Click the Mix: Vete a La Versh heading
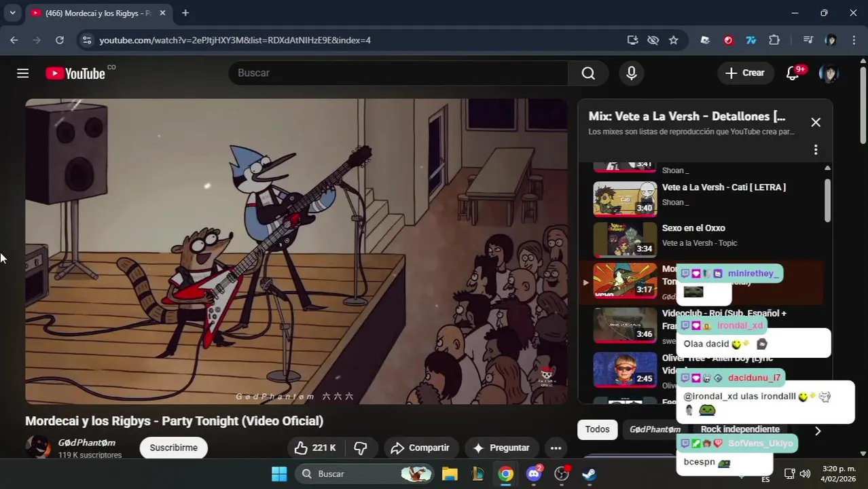 click(x=687, y=116)
